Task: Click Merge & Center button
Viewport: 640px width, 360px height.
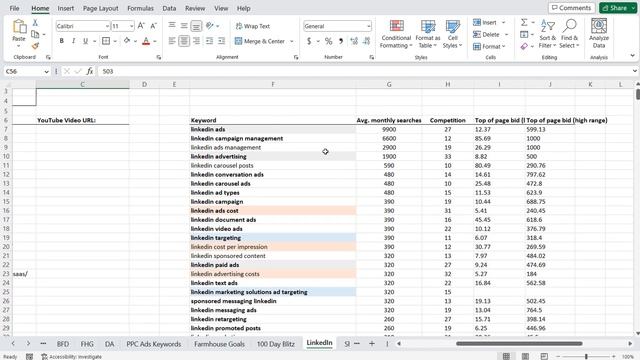Action: point(260,41)
